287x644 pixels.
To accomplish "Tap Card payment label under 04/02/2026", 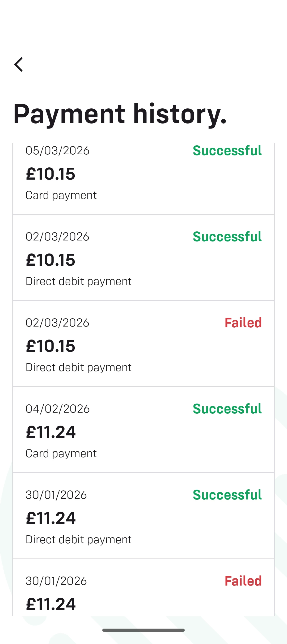I will (61, 454).
